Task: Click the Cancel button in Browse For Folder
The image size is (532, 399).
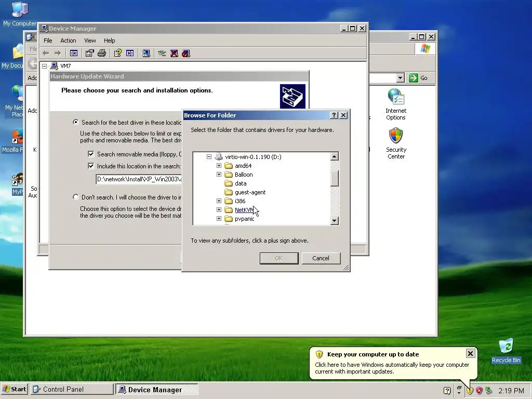Action: pos(321,258)
